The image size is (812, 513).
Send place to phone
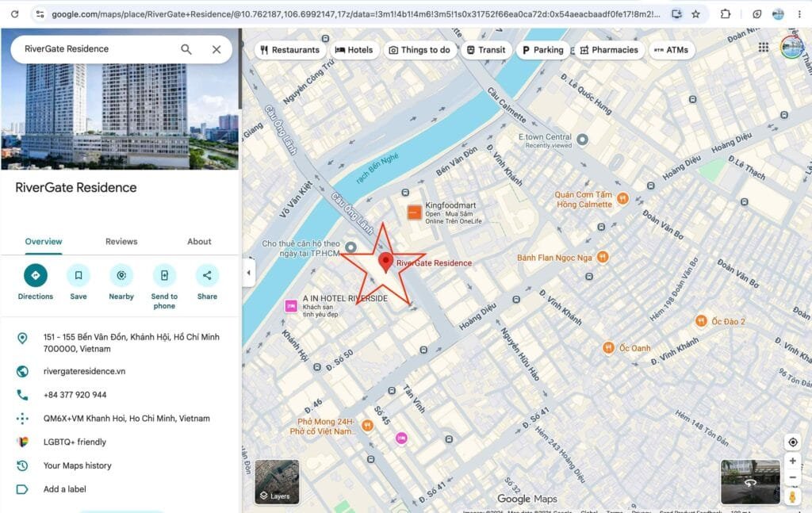(x=164, y=286)
